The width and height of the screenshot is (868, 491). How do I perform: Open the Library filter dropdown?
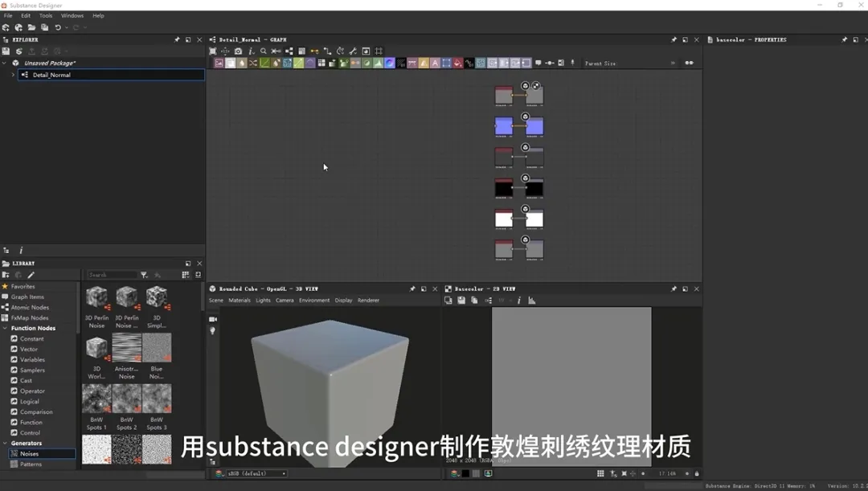144,275
